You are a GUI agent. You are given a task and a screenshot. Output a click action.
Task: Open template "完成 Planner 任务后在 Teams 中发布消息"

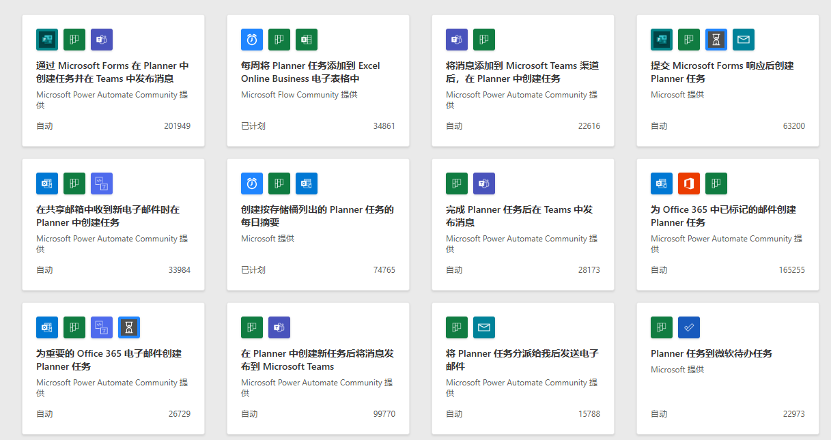coord(519,216)
